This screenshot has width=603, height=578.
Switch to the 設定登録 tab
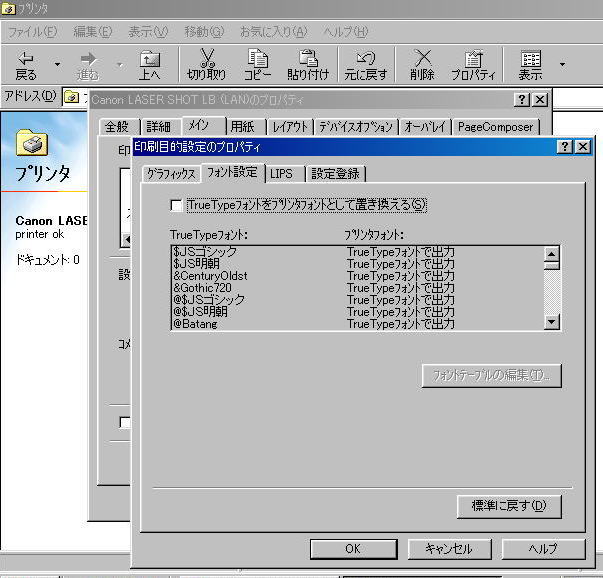(335, 174)
